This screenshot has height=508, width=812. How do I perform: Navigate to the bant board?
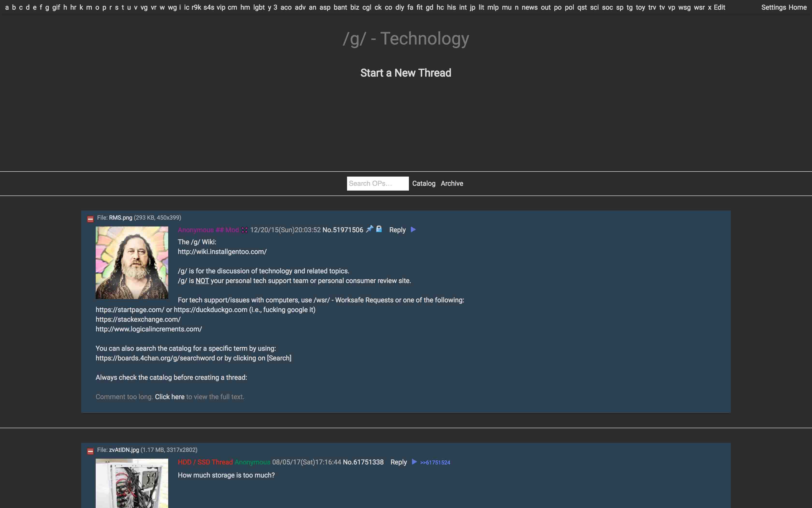(x=340, y=7)
